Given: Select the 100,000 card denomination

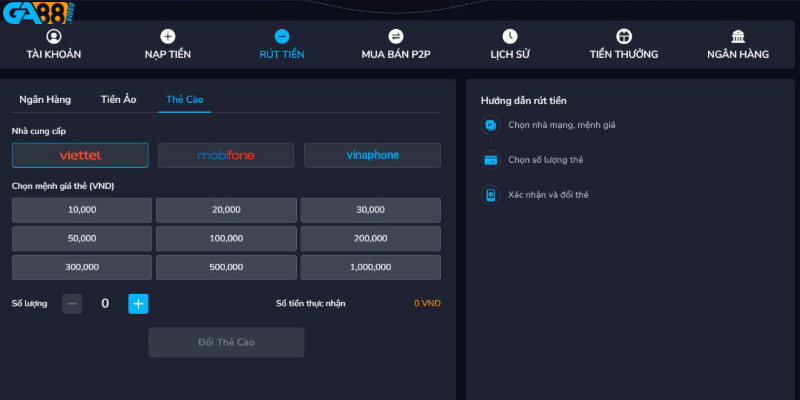Looking at the screenshot, I should coord(226,239).
